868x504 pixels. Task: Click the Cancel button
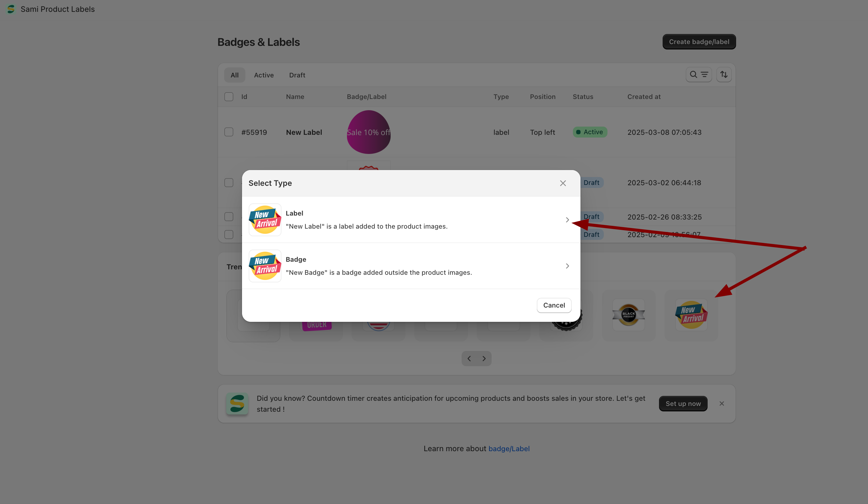tap(554, 305)
